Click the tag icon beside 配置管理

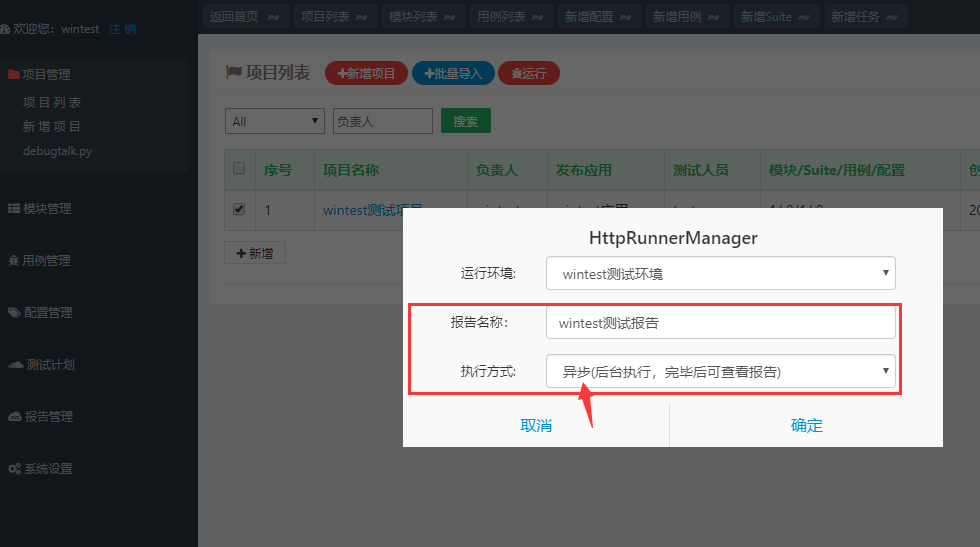coord(14,313)
